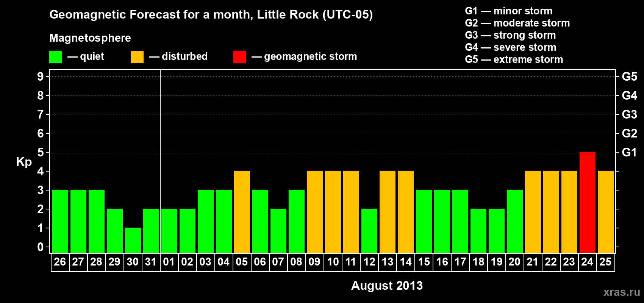Click 'G5 — extreme storm' legend text
This screenshot has height=303, width=644.
pos(514,59)
